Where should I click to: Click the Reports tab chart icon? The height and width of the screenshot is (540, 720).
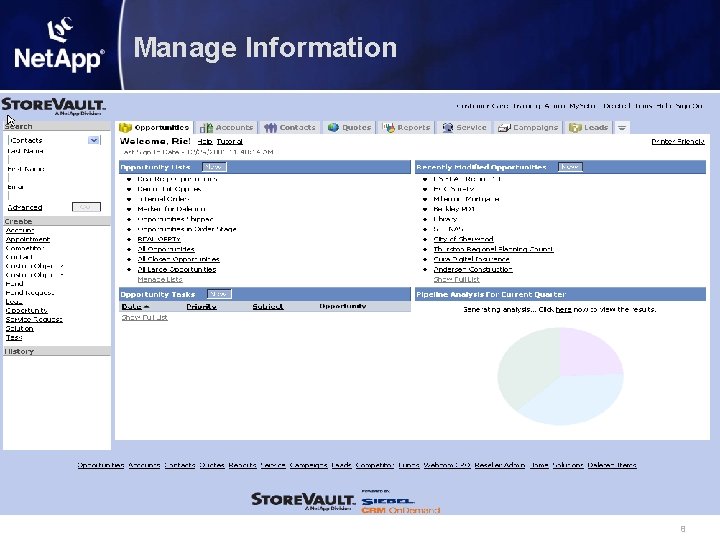389,128
